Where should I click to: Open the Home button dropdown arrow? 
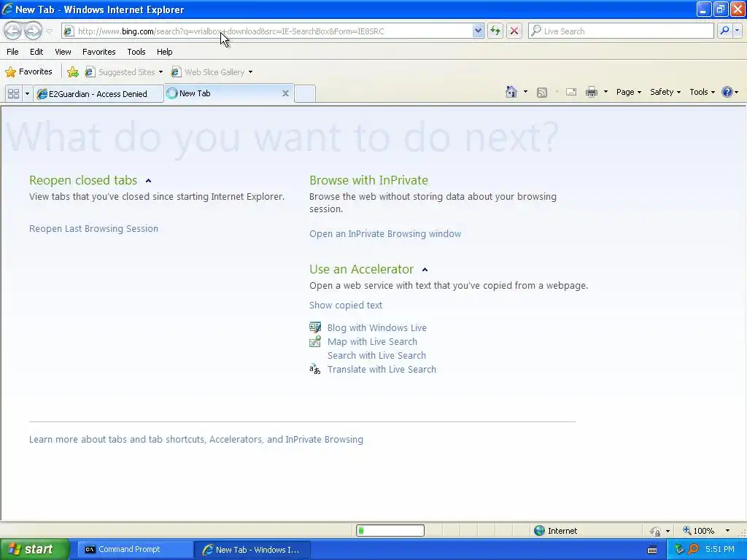click(525, 92)
